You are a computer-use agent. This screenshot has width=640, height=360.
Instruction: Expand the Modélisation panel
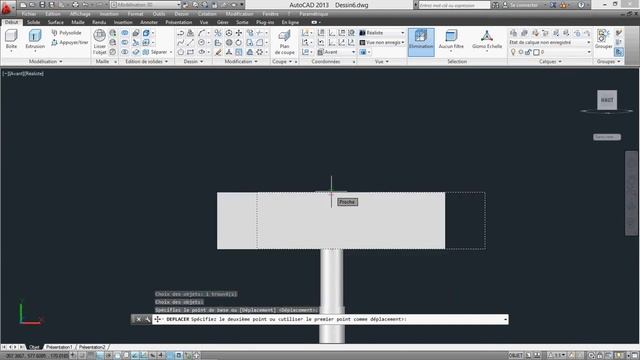(45, 62)
